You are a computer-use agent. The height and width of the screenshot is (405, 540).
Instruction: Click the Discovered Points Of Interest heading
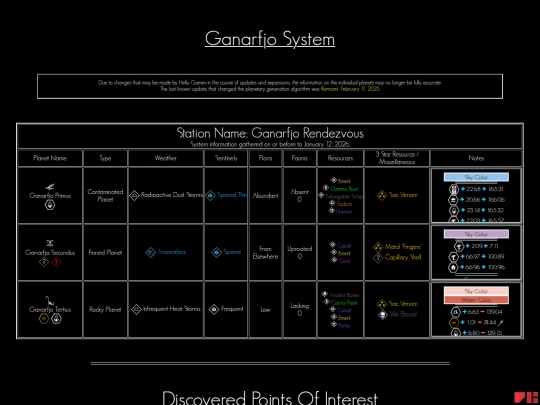pos(270,397)
